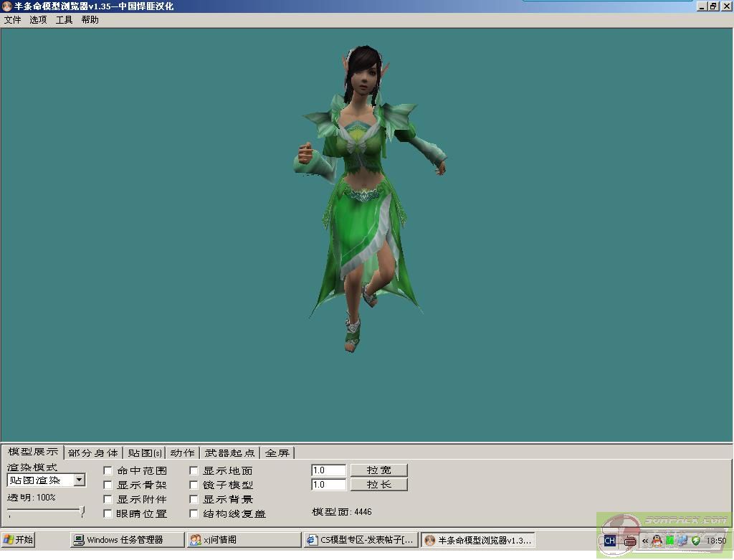
Task: Click the green square tray icon
Action: pos(669,541)
